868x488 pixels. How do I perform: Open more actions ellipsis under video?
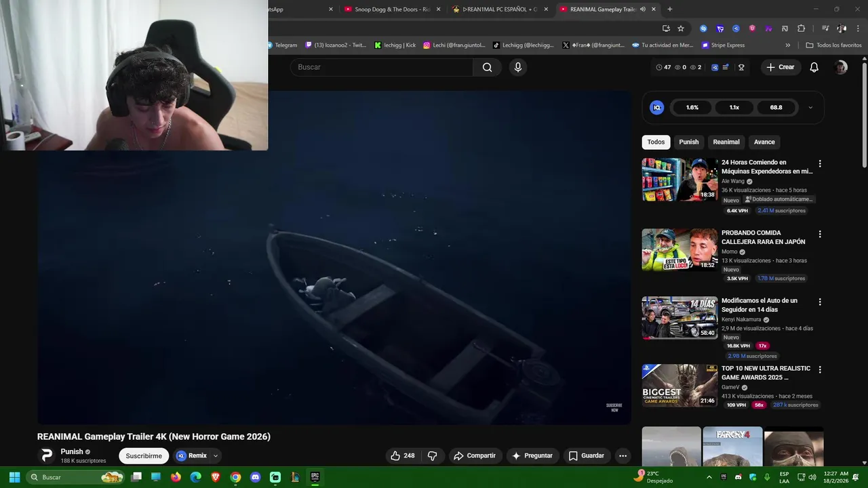tap(623, 455)
